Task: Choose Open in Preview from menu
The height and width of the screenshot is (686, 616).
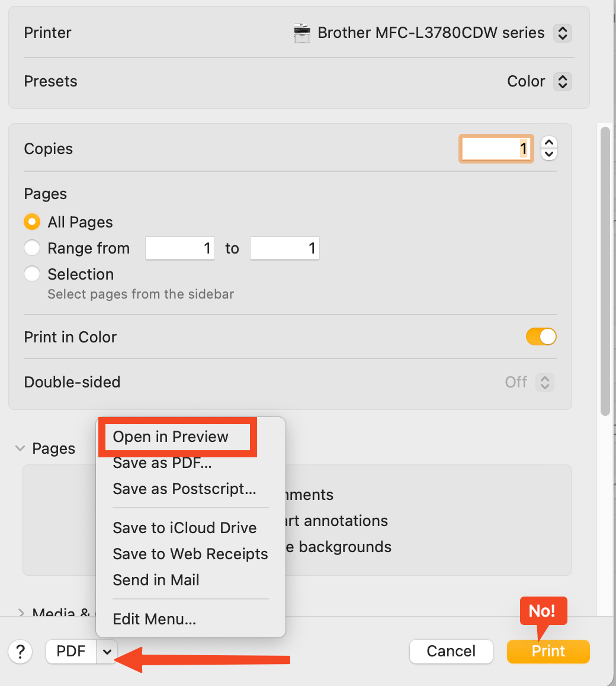Action: pos(171,437)
